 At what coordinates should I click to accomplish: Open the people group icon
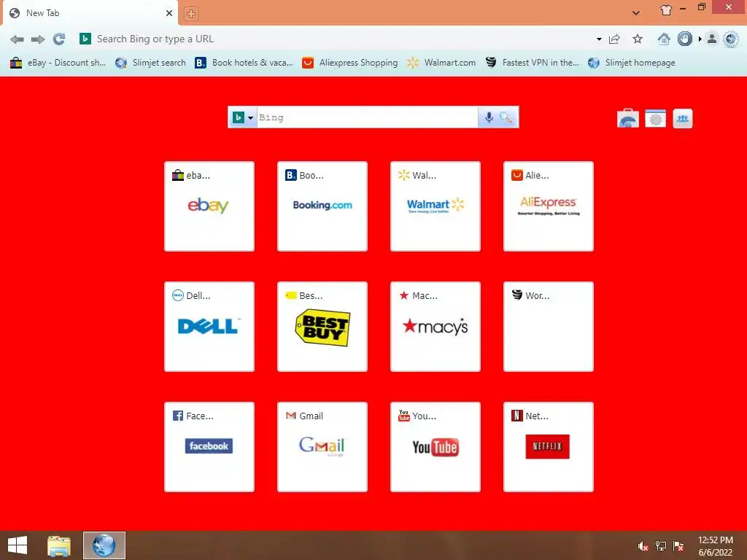tap(683, 119)
